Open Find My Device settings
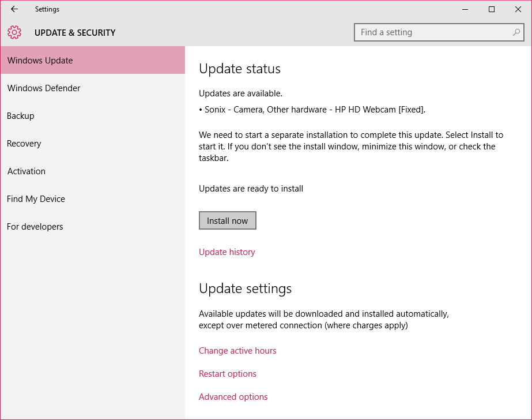Image resolution: width=532 pixels, height=420 pixels. pos(93,198)
